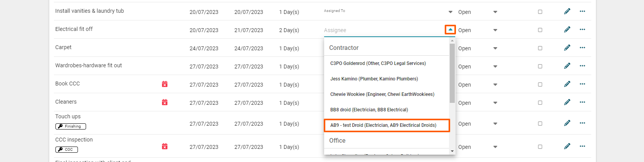Edit the Touch ups task with the pencil
The image size is (644, 162).
(567, 123)
